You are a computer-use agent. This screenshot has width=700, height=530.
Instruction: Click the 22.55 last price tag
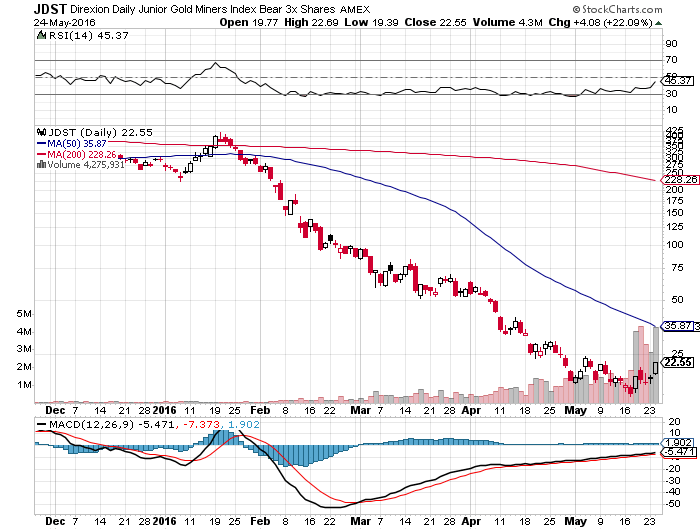(677, 362)
